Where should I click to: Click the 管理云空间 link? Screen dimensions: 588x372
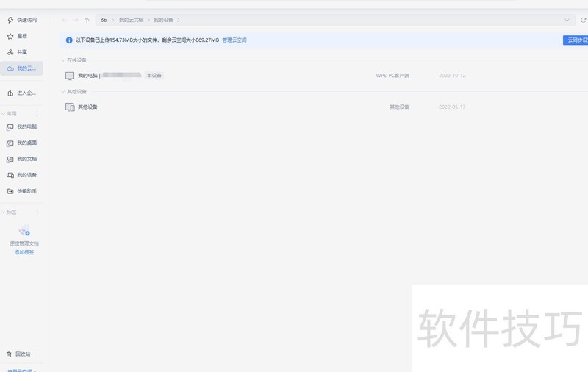(234, 40)
